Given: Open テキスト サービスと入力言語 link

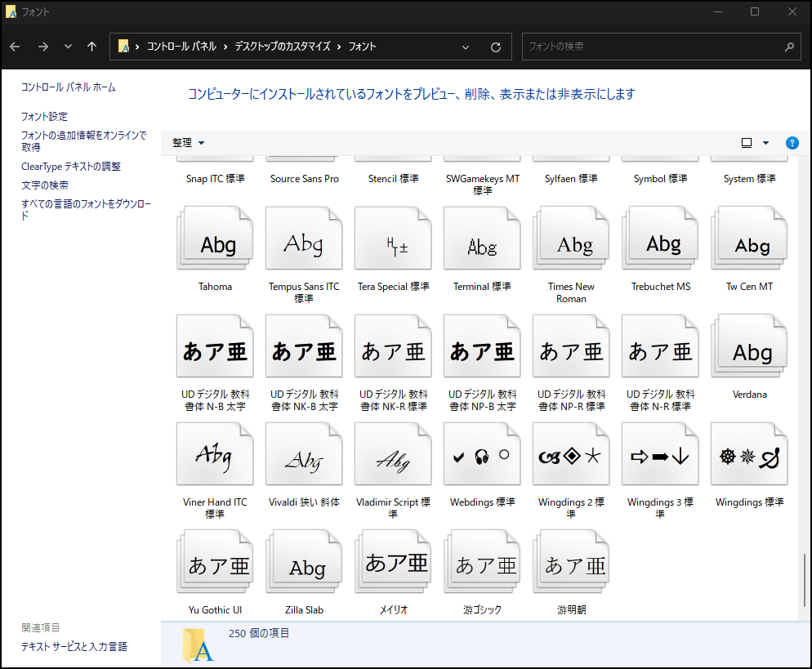Looking at the screenshot, I should [74, 646].
